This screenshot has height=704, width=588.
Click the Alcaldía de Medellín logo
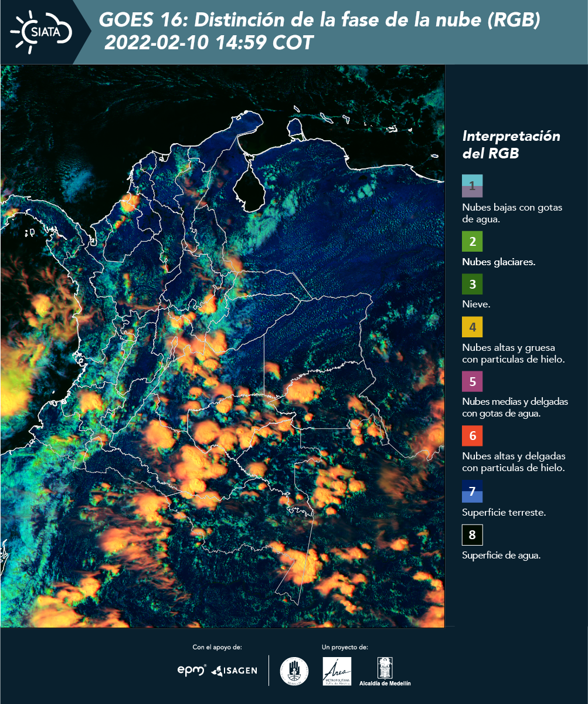tap(385, 671)
